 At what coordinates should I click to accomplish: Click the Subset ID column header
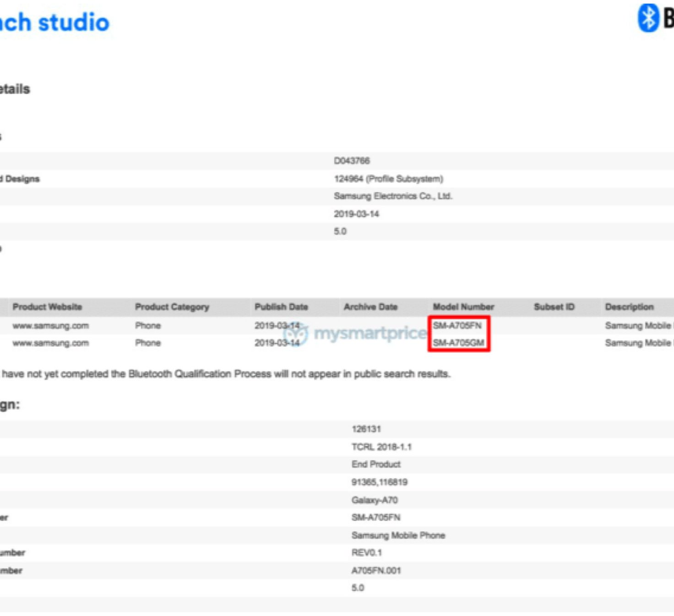554,307
